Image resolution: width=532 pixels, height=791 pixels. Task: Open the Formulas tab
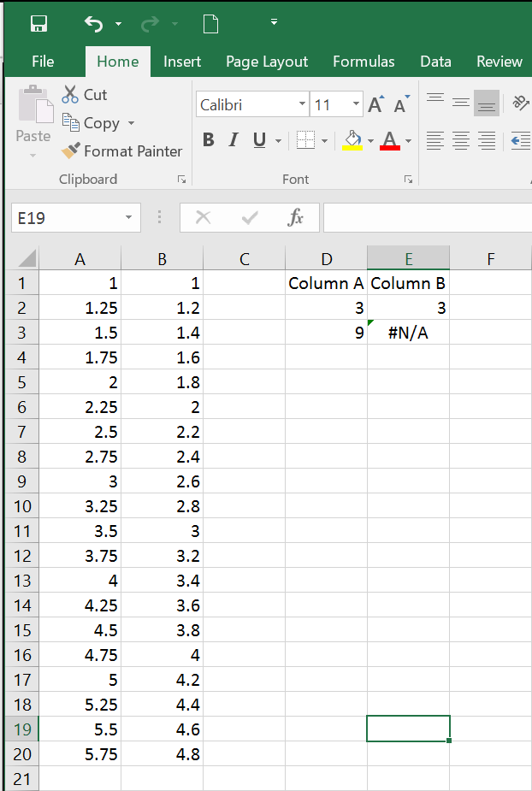[364, 62]
